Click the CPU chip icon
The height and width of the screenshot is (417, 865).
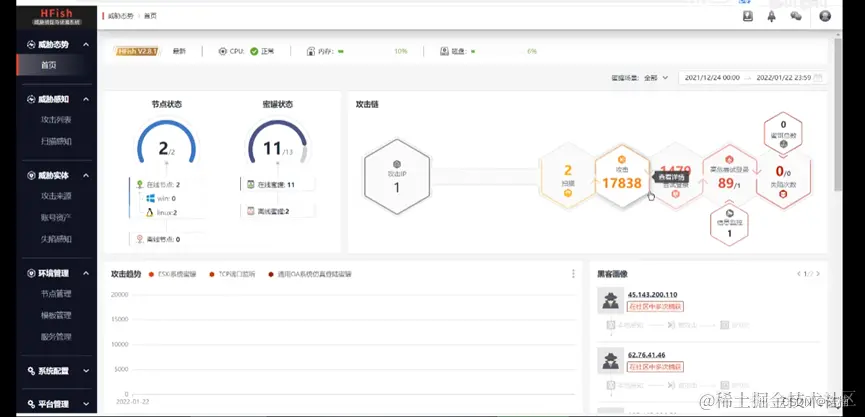pos(223,51)
